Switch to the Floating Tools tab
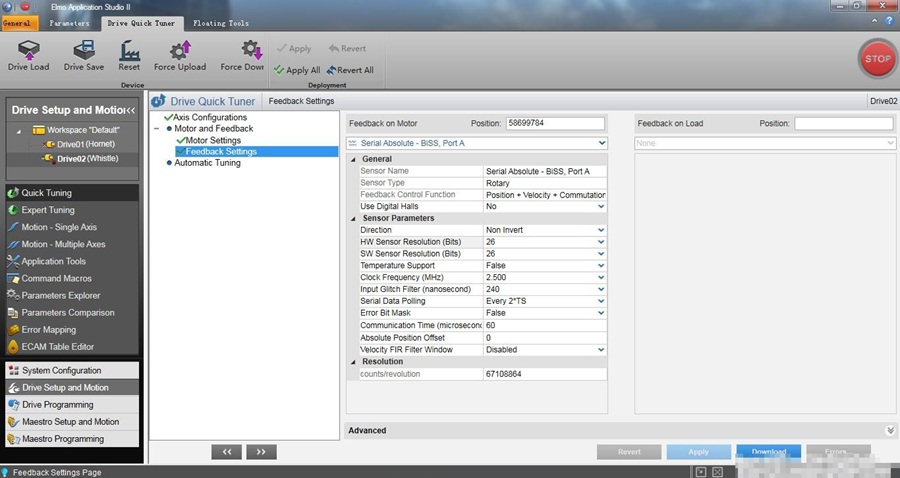This screenshot has height=478, width=900. [221, 22]
